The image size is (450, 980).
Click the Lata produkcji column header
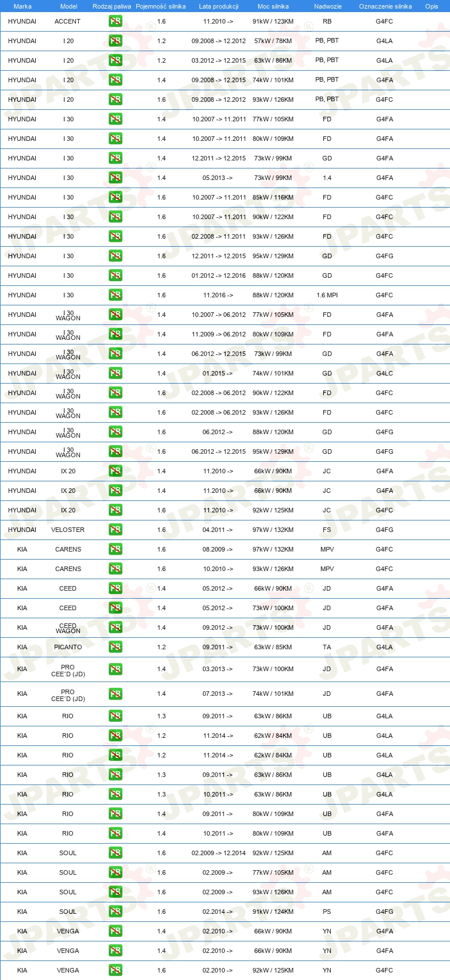pos(219,6)
